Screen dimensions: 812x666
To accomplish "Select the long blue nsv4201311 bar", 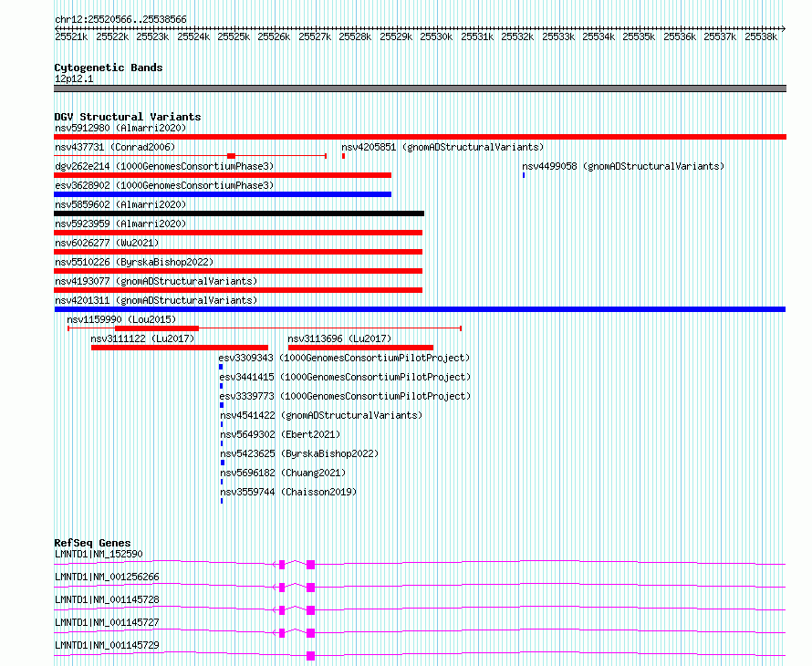I will click(x=420, y=309).
